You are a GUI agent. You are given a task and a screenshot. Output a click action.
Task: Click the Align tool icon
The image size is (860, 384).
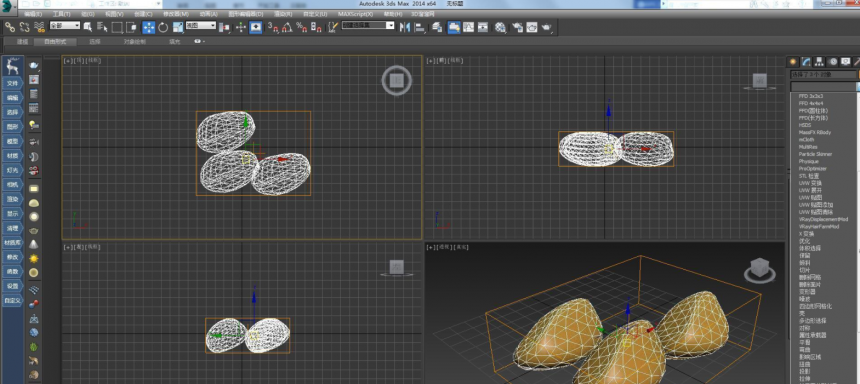pos(420,27)
